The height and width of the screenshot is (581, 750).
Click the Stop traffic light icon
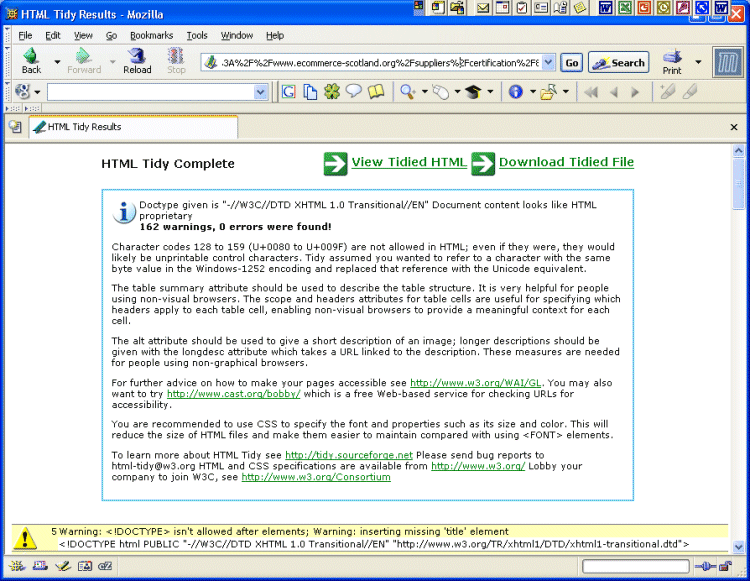[x=176, y=56]
